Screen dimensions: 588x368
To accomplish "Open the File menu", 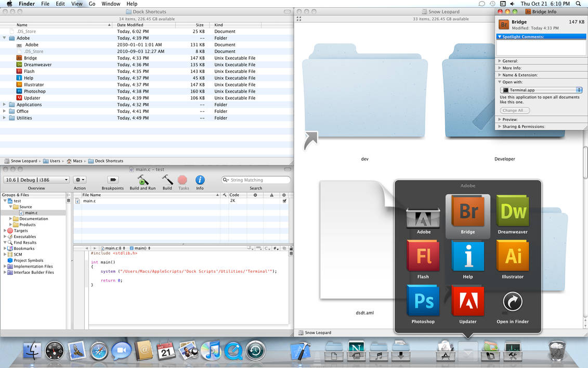I will coord(45,4).
